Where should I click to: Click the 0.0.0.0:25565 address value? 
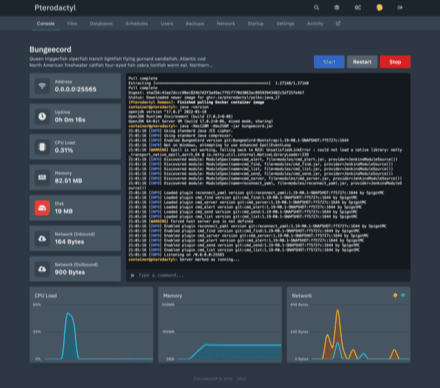click(75, 89)
